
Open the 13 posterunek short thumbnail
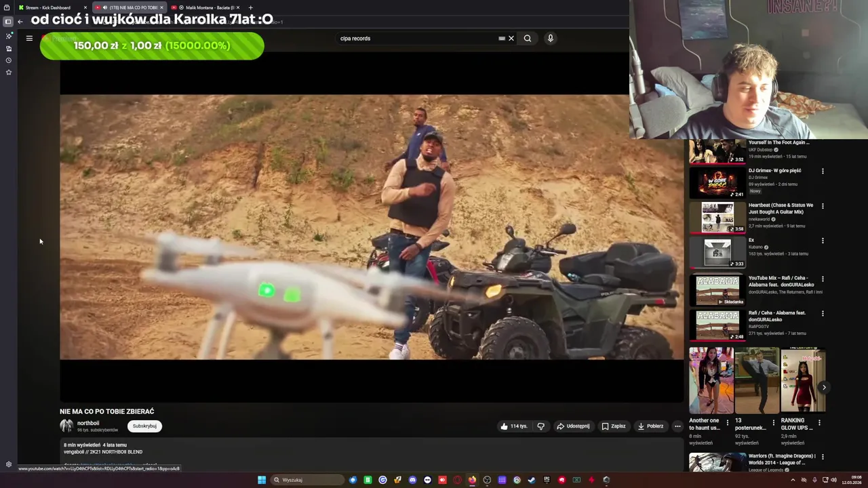pos(757,380)
